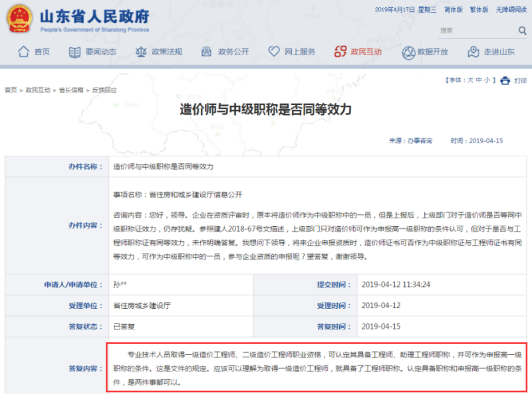Click the 走进山东 navigation icon
The image size is (532, 394).
[x=472, y=52]
